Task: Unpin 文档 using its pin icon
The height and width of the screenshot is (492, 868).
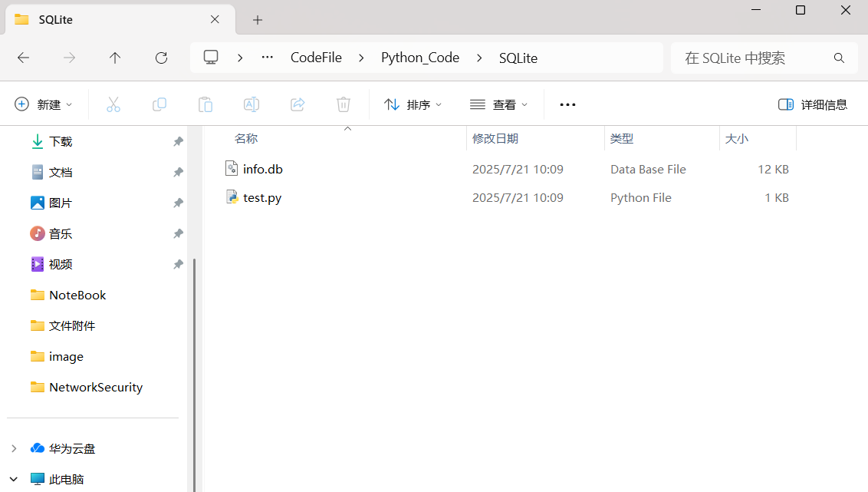Action: (178, 172)
